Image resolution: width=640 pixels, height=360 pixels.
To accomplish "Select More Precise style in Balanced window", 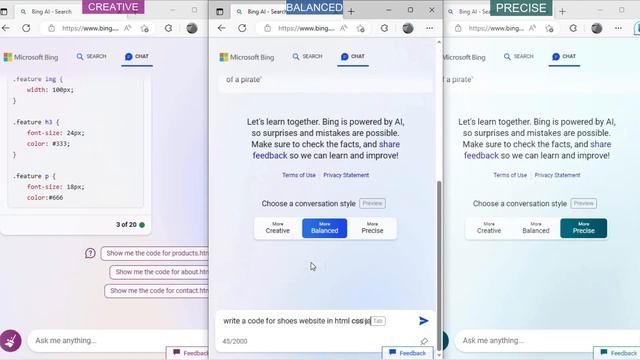I will coord(372,228).
